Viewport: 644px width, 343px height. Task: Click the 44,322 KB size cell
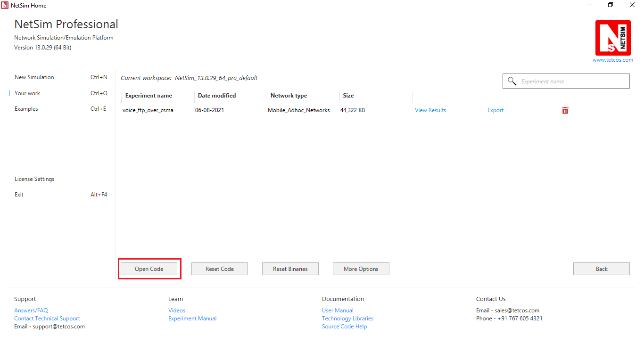pyautogui.click(x=353, y=110)
